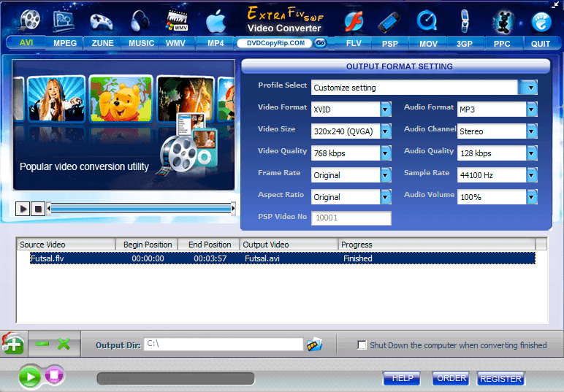564x392 pixels.
Task: Open the Video Size dropdown
Action: [x=386, y=131]
